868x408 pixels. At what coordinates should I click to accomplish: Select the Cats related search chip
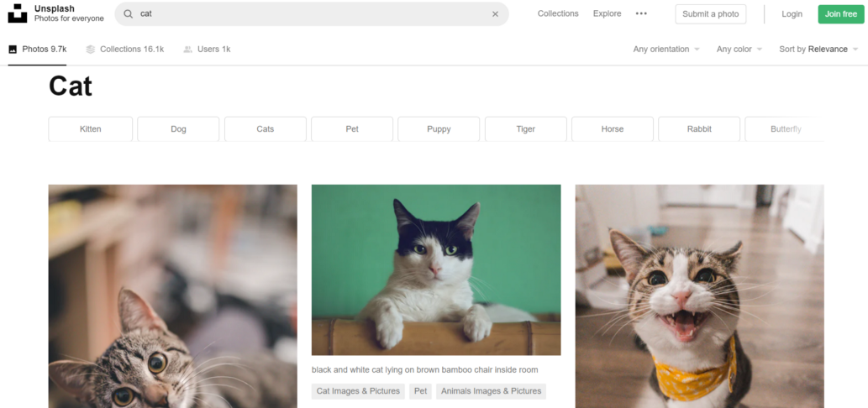tap(266, 128)
